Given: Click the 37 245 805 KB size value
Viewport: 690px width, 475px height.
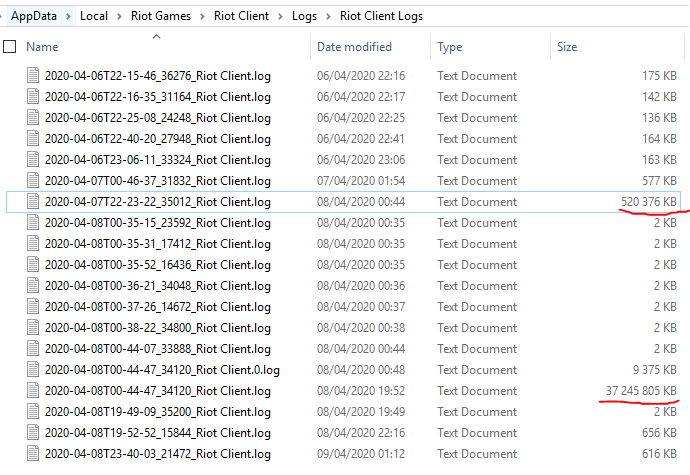Looking at the screenshot, I should [x=641, y=390].
